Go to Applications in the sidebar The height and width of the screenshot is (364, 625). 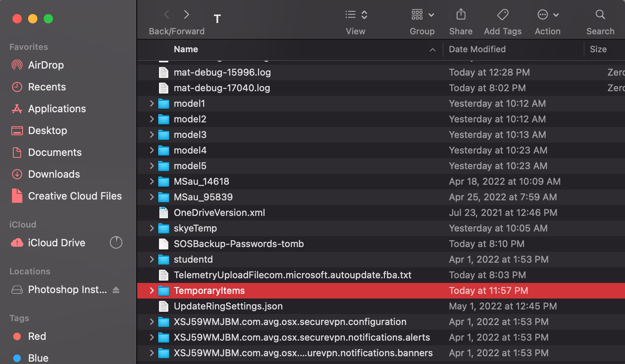[x=57, y=109]
